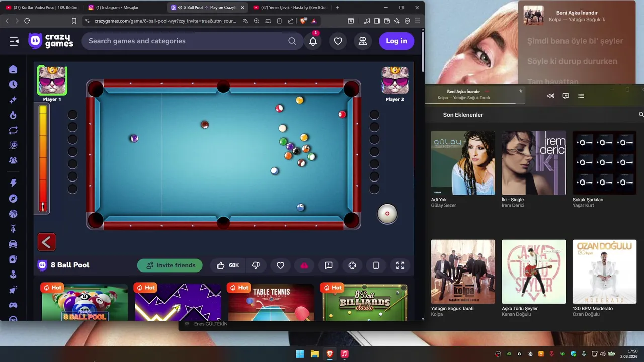Open Adventure compass icon in sidebar
Screen dimensions: 644x362
click(13, 199)
